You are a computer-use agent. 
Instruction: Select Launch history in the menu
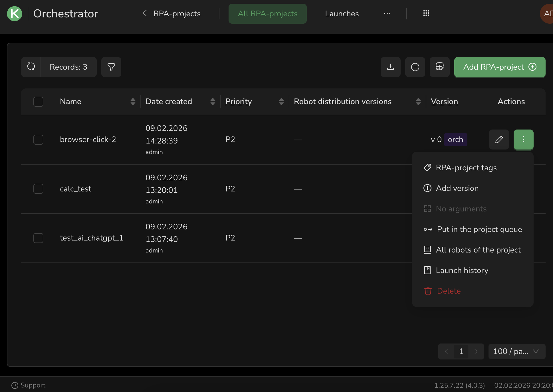pyautogui.click(x=462, y=270)
